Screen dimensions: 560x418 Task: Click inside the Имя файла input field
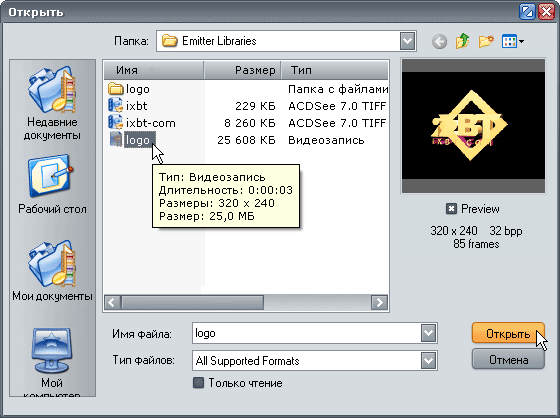click(x=307, y=333)
